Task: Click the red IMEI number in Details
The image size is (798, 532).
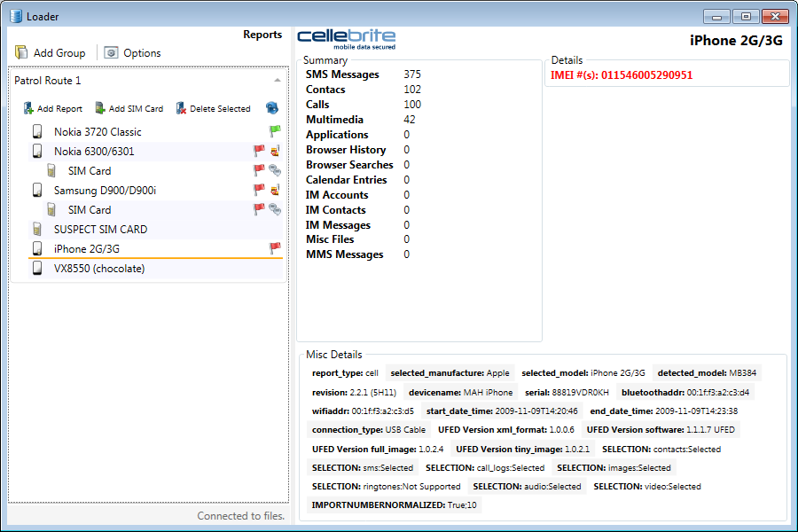Action: [622, 75]
